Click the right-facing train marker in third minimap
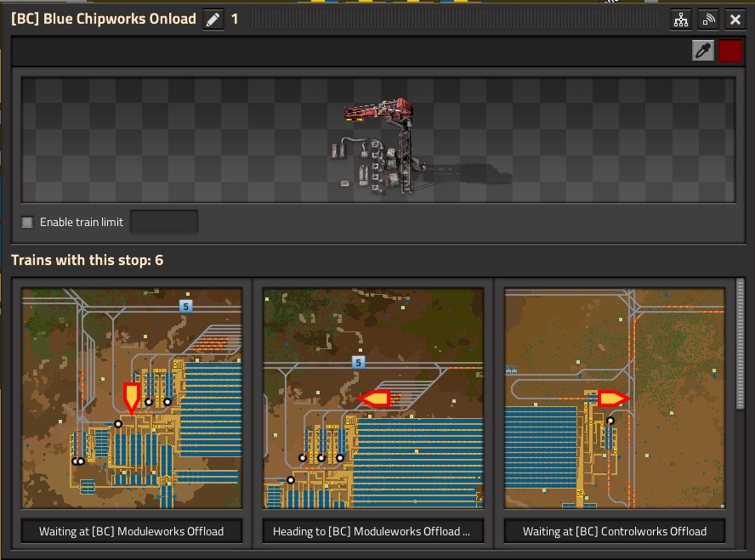The width and height of the screenshot is (755, 560). point(613,399)
